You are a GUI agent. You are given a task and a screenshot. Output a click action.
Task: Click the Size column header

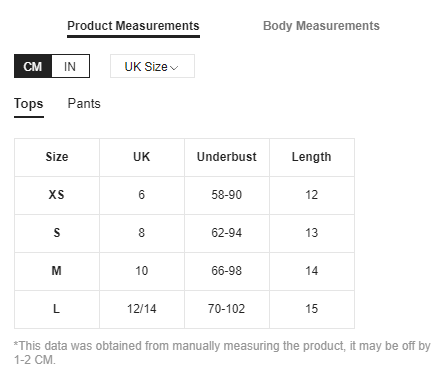pyautogui.click(x=57, y=157)
